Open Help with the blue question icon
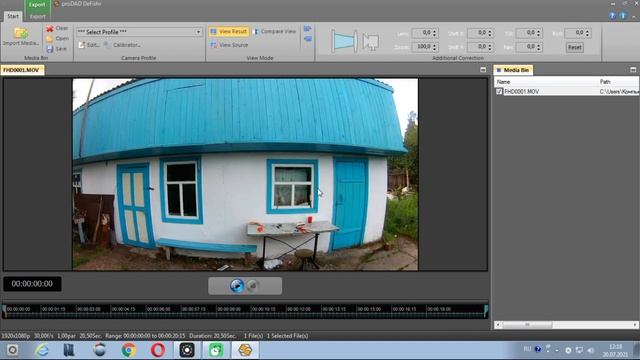 coord(612,16)
